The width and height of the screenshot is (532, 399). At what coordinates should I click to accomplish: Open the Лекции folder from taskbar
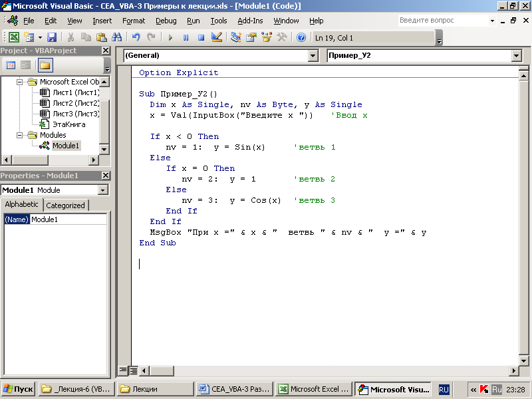pyautogui.click(x=156, y=389)
